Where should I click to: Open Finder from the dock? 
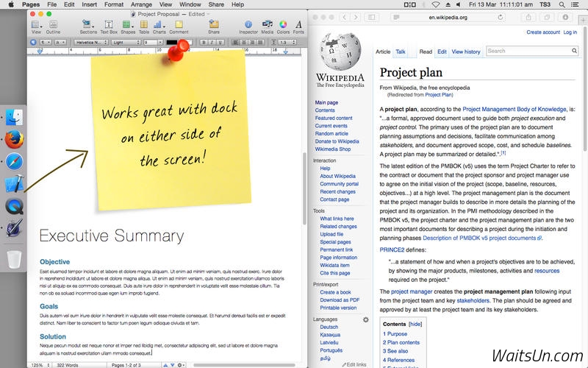[14, 117]
